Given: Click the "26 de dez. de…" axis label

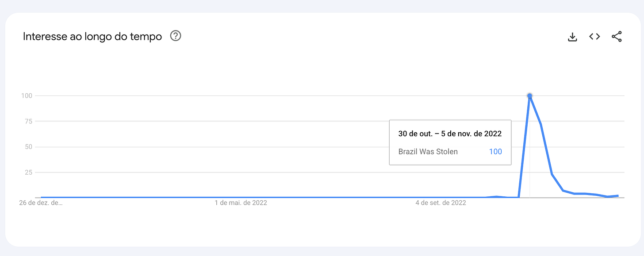Looking at the screenshot, I should (41, 203).
